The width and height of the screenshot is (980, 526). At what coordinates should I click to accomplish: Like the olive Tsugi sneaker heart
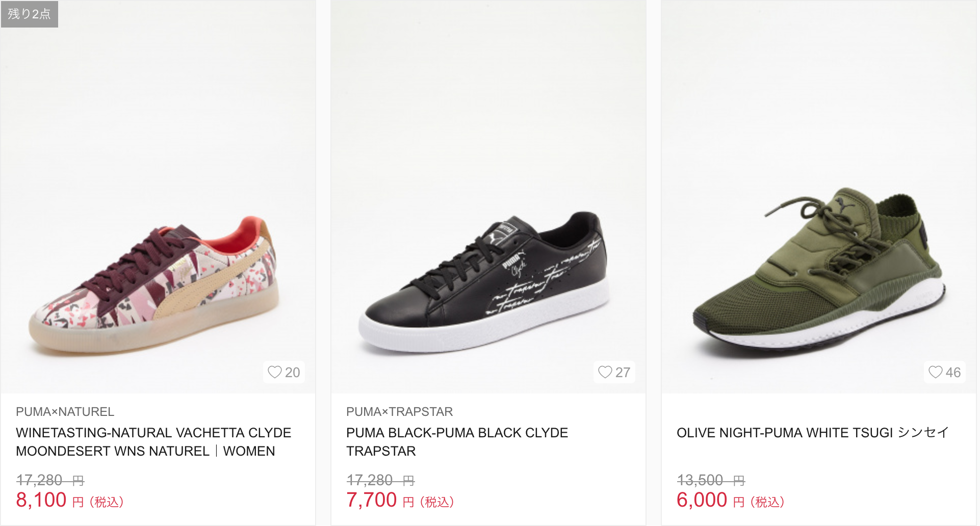click(936, 372)
